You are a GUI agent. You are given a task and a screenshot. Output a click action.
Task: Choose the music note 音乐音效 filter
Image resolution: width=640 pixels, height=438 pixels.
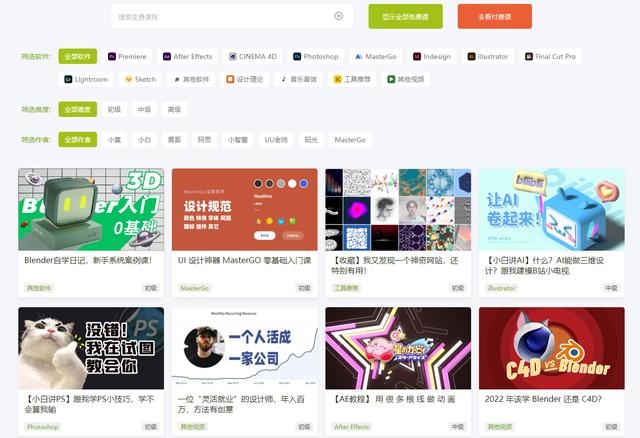coord(298,79)
